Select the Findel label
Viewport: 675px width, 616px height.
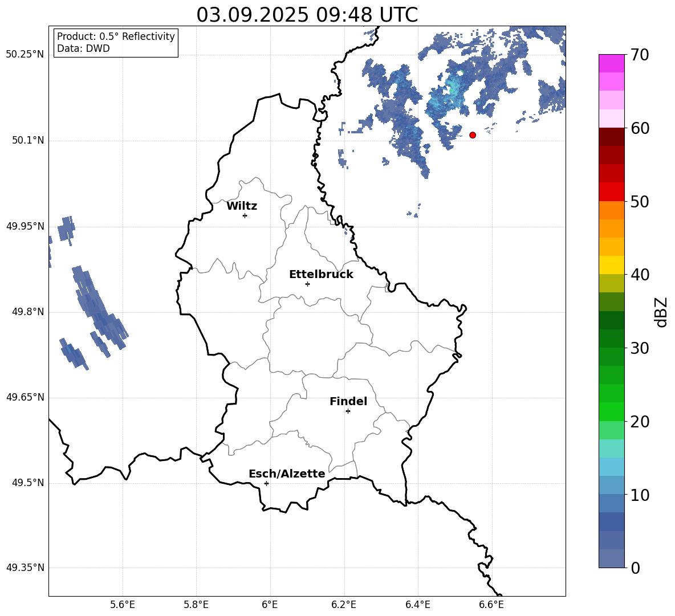[x=348, y=401]
